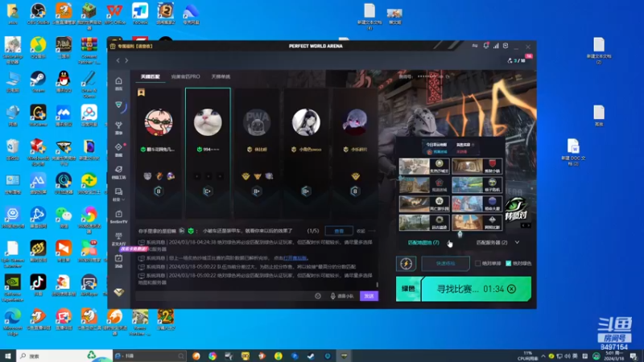The width and height of the screenshot is (644, 362).
Task: Click the green searching match timer button
Action: (x=476, y=289)
